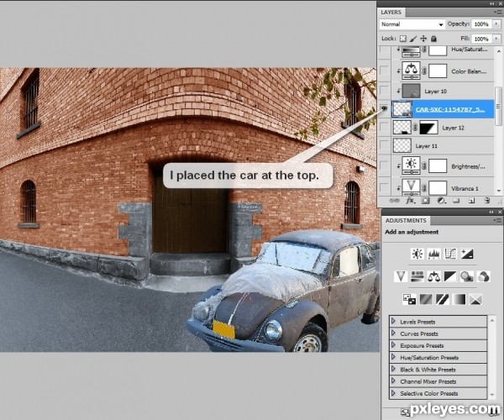The height and width of the screenshot is (420, 504).
Task: Click the Link layers icon
Action: 394,201
